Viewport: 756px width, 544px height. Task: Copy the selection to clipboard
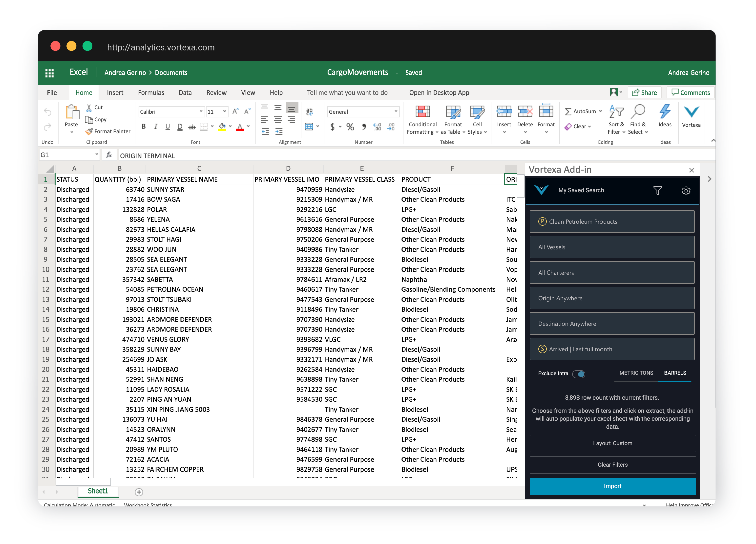(x=96, y=119)
